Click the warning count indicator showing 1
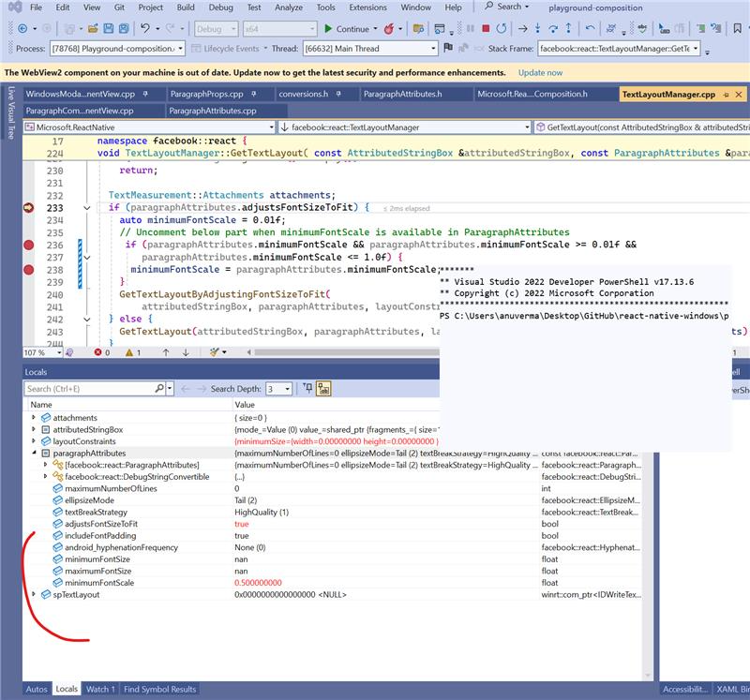 [x=133, y=352]
